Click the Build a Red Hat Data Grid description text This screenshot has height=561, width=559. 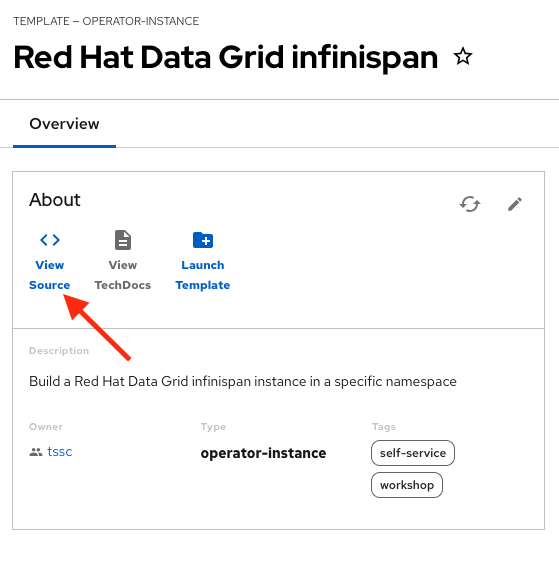pyautogui.click(x=243, y=381)
